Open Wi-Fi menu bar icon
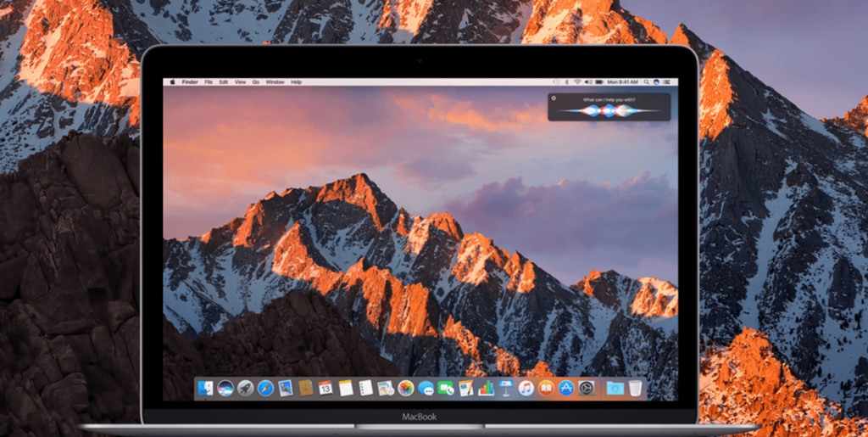The width and height of the screenshot is (868, 437). tap(577, 82)
